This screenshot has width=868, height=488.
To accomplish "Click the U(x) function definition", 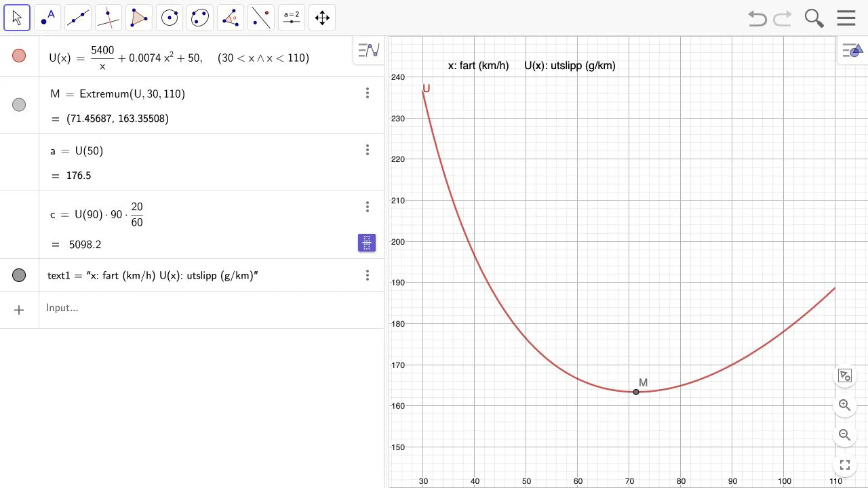I will tap(179, 58).
